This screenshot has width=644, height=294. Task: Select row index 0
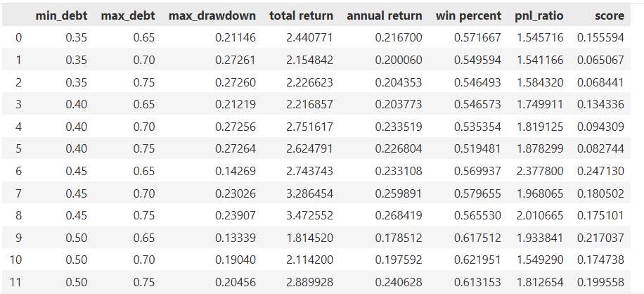tap(18, 37)
